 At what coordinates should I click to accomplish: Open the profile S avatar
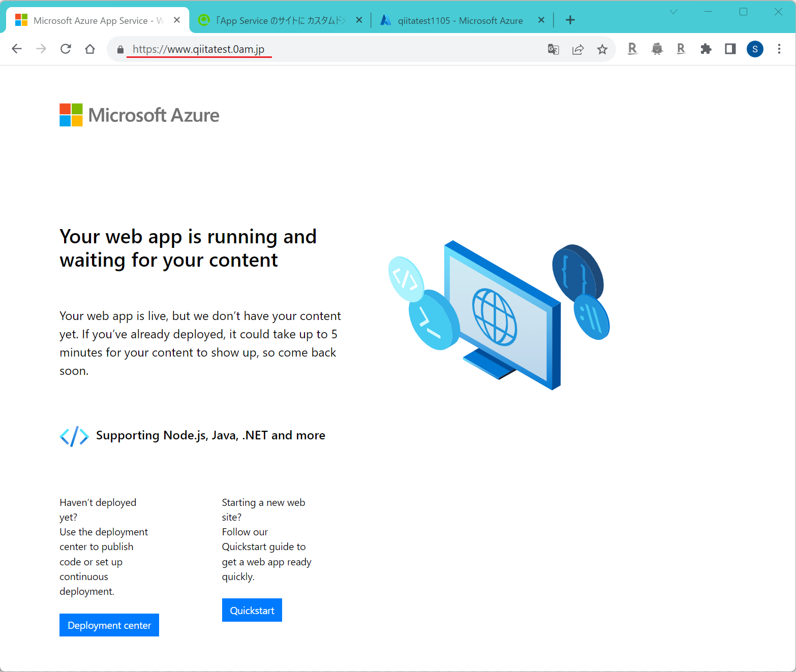755,49
